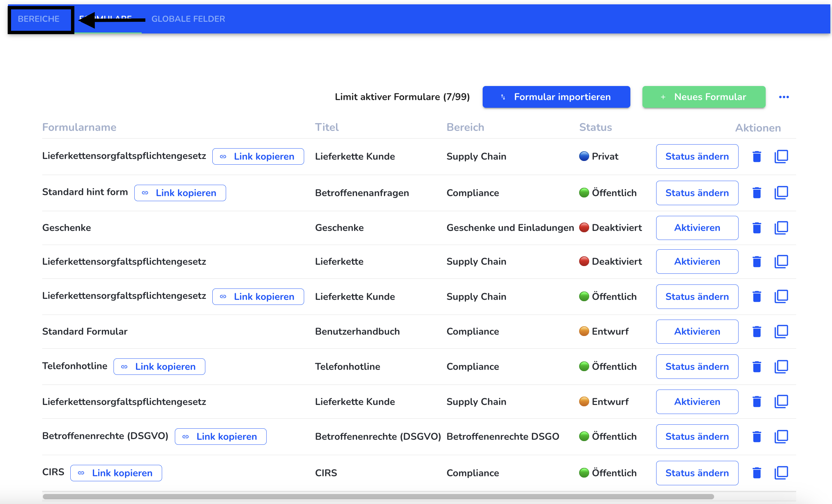Click the Limit aktiver Formulare (7/99) text
832x504 pixels.
point(402,97)
